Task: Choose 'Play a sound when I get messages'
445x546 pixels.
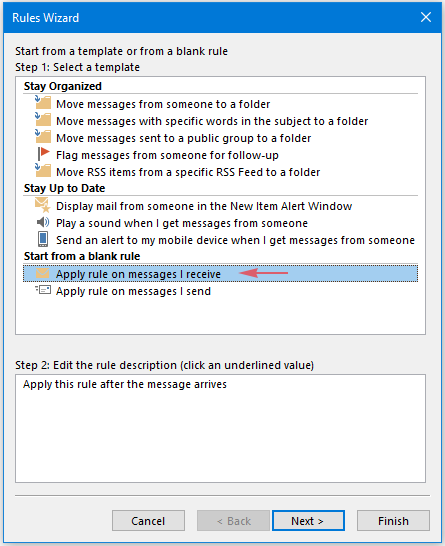Action: click(182, 223)
